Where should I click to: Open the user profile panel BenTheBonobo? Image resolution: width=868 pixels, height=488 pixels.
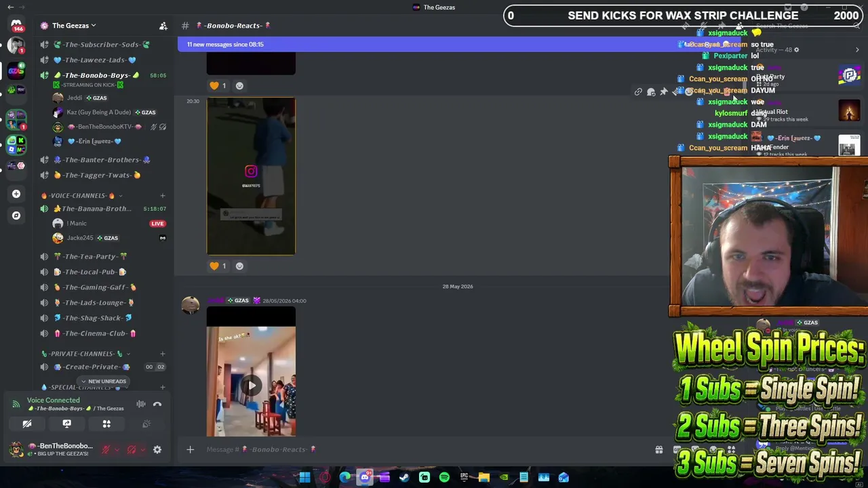tap(52, 449)
